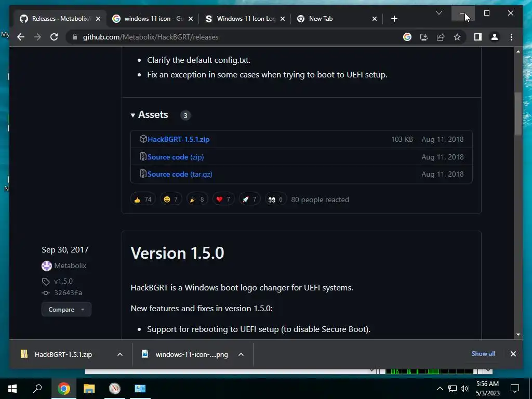Expand options for windows-11-icon png download
The height and width of the screenshot is (399, 532).
pos(241,354)
